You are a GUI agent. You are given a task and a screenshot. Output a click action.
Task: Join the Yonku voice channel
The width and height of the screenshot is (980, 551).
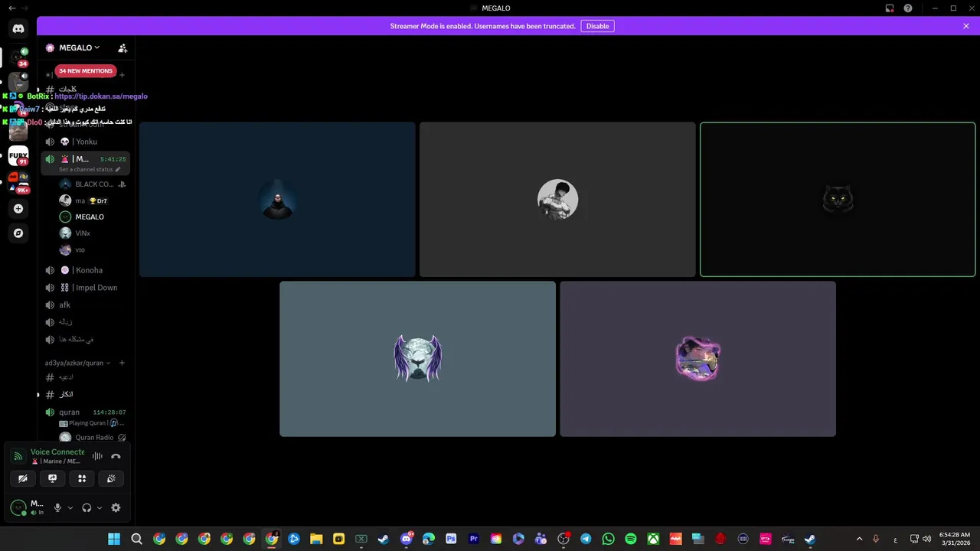pyautogui.click(x=85, y=142)
